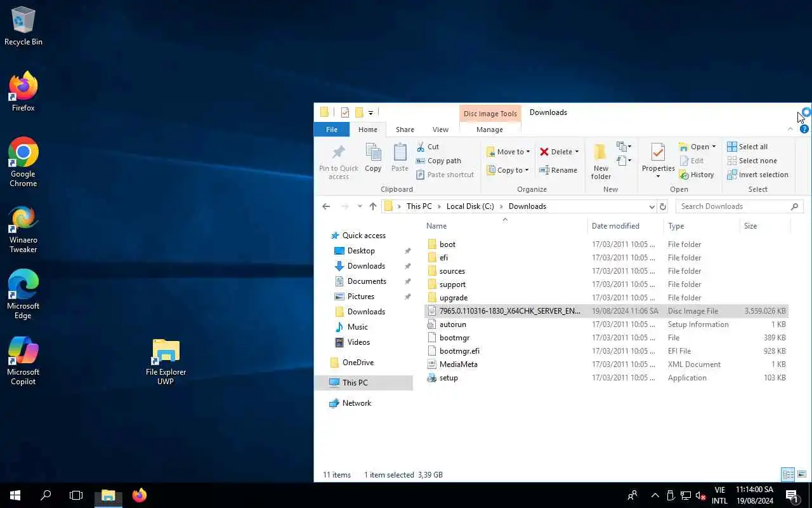Select the setup application file
The height and width of the screenshot is (508, 812).
coord(606,378)
